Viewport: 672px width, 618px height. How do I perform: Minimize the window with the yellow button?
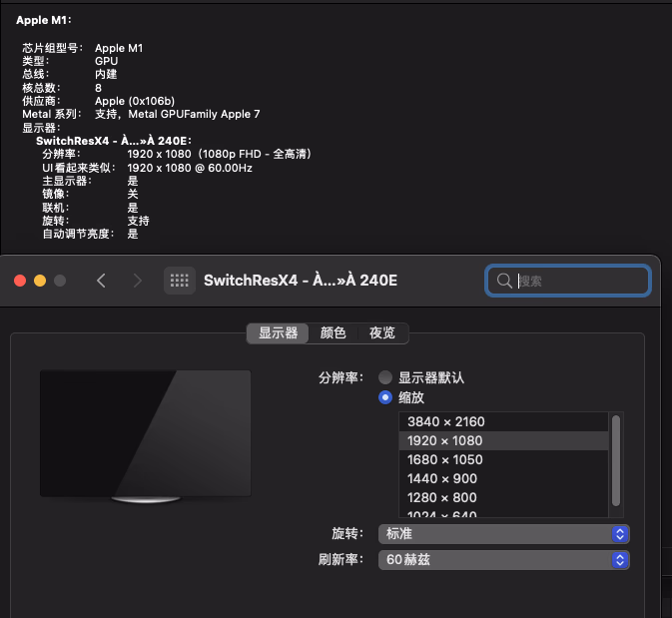[x=40, y=281]
